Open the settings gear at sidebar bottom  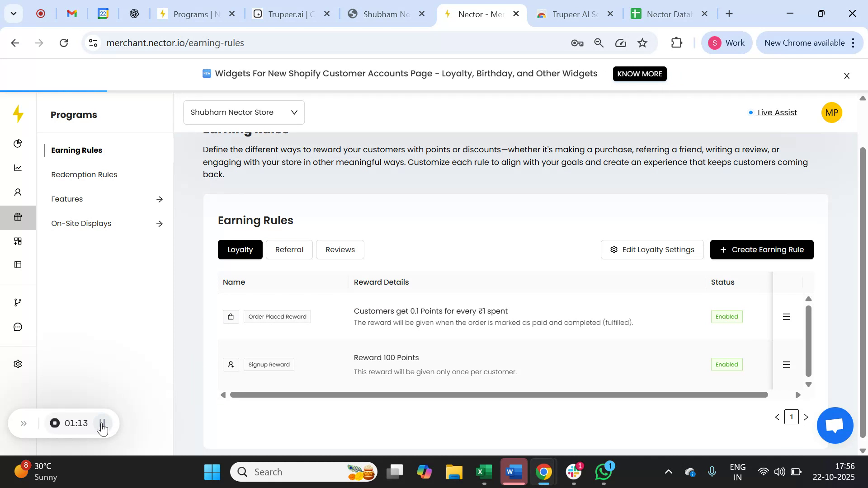click(17, 364)
